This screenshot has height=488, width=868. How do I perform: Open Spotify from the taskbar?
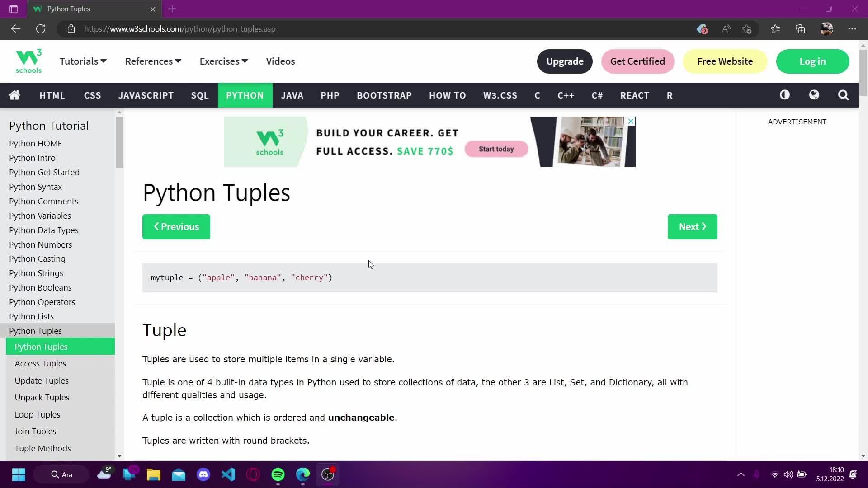[278, 474]
